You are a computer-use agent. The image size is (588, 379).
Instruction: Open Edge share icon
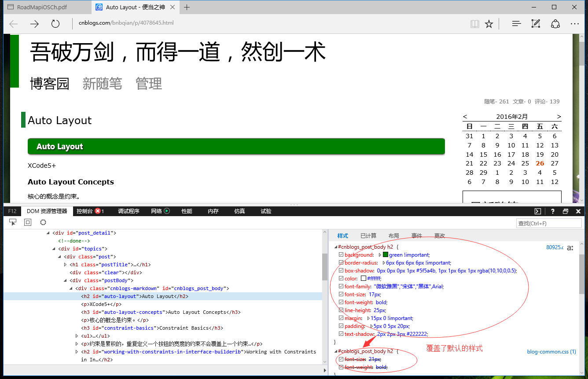click(555, 24)
